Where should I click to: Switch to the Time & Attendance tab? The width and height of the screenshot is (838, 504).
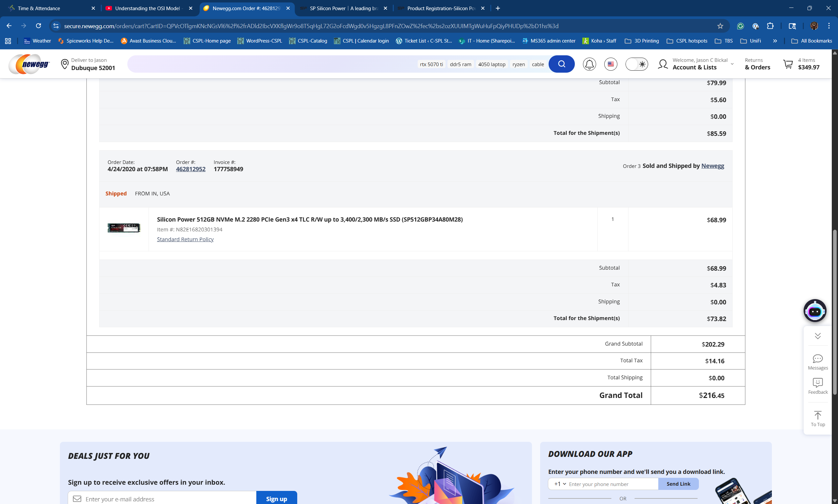39,8
